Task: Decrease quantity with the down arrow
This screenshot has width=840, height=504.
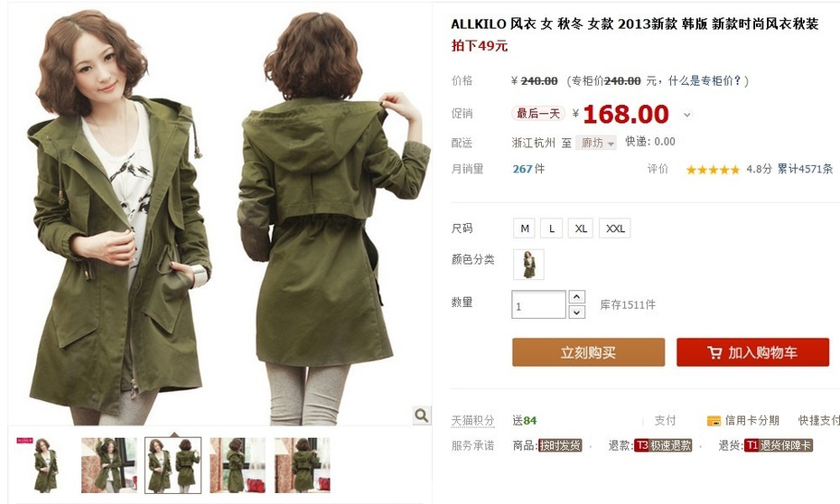Action: 576,312
